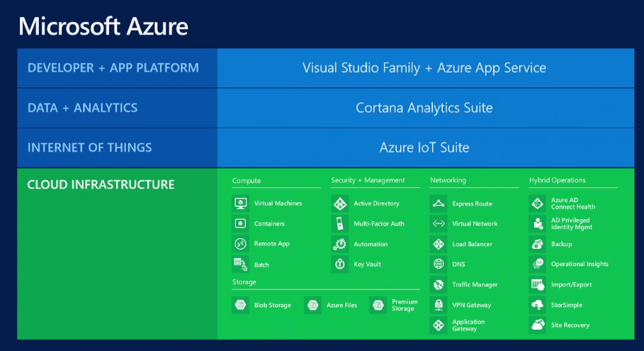Select the Developer + App Platform row label

[x=113, y=68]
